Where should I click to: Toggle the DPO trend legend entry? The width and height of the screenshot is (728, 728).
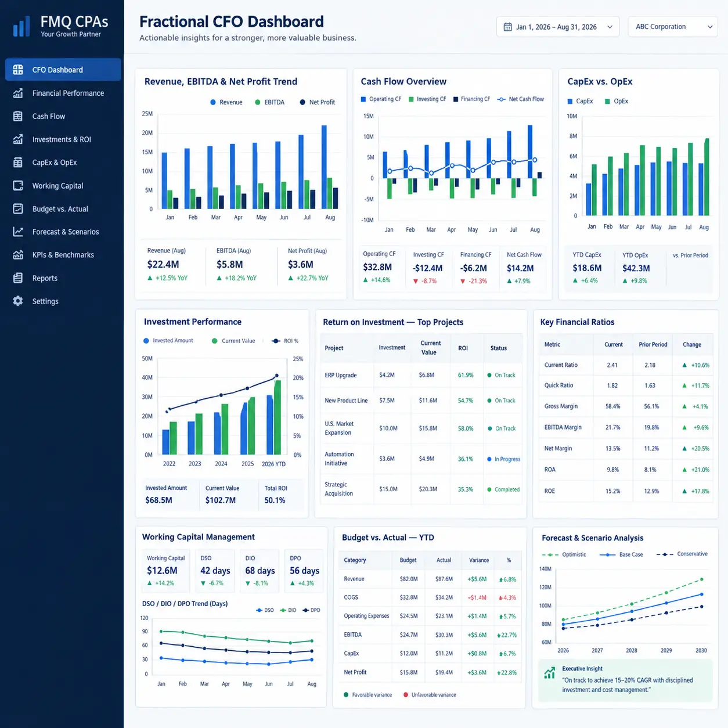click(311, 610)
